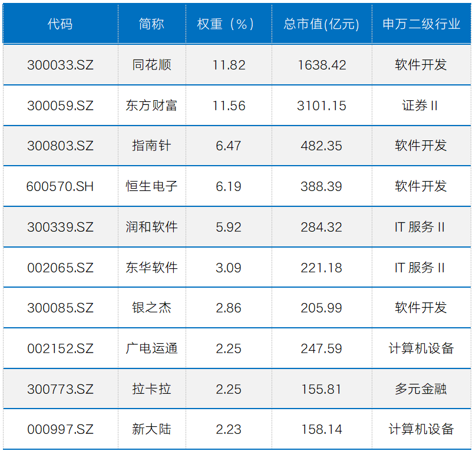
Task: Select stock code 300059.SZ
Action: click(x=61, y=106)
